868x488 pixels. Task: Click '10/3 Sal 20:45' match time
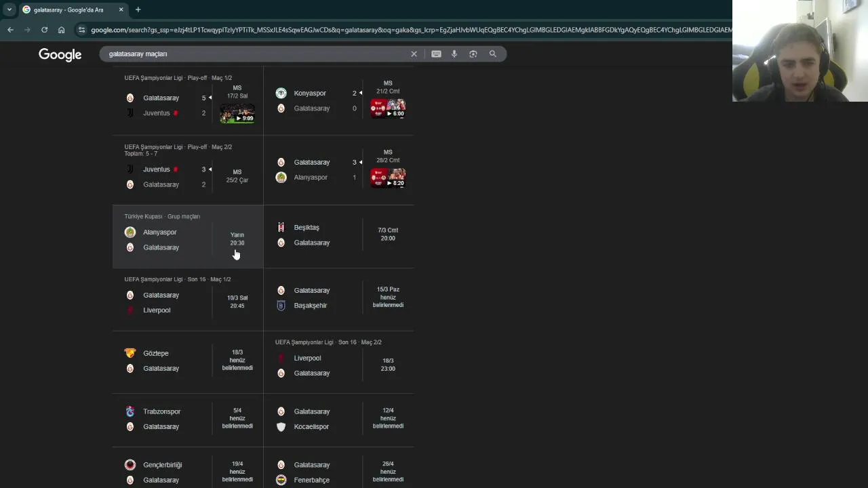237,302
